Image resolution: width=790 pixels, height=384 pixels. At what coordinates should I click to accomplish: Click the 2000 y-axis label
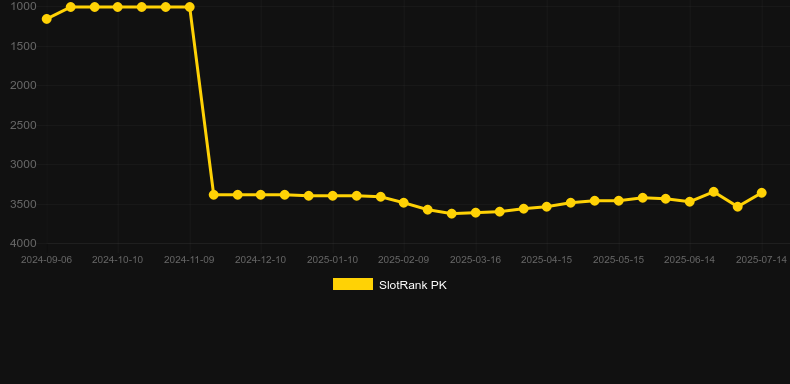click(23, 86)
